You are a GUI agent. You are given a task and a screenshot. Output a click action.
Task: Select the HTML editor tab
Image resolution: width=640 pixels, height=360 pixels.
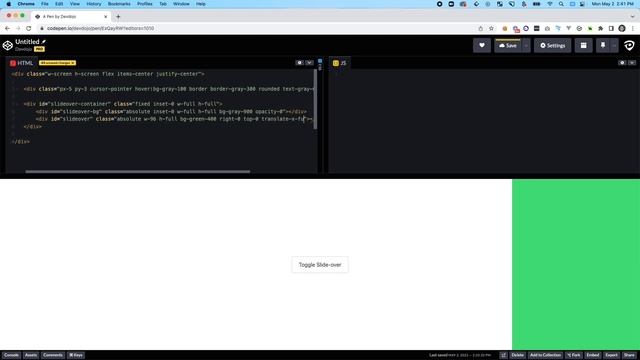[21, 63]
